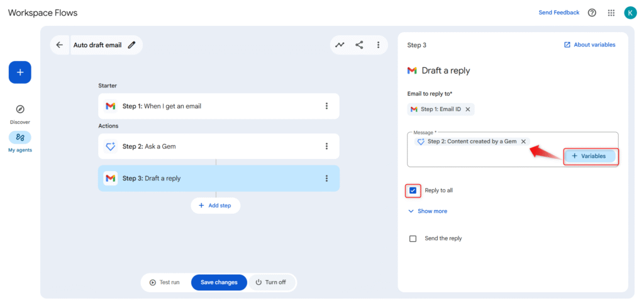644x308 pixels.
Task: Click the blue create new plus button
Action: click(19, 72)
